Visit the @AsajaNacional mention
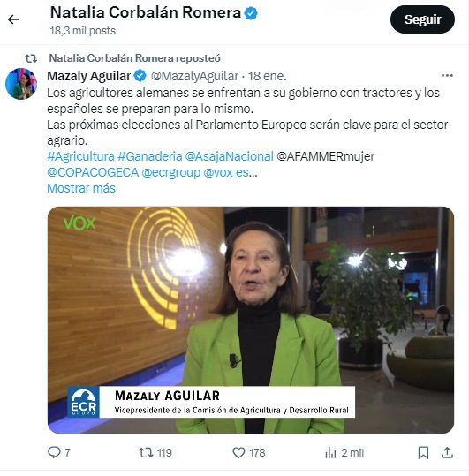Image resolution: width=469 pixels, height=476 pixels. (x=229, y=156)
